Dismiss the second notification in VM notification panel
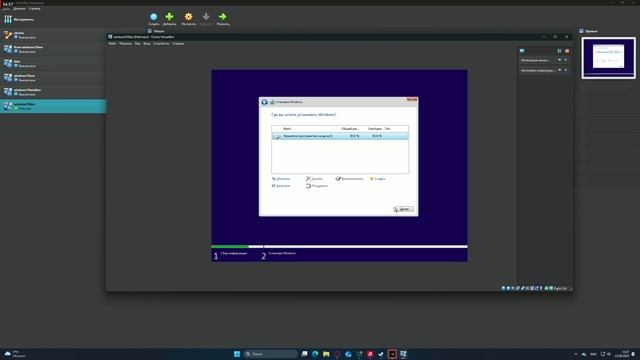 point(566,70)
